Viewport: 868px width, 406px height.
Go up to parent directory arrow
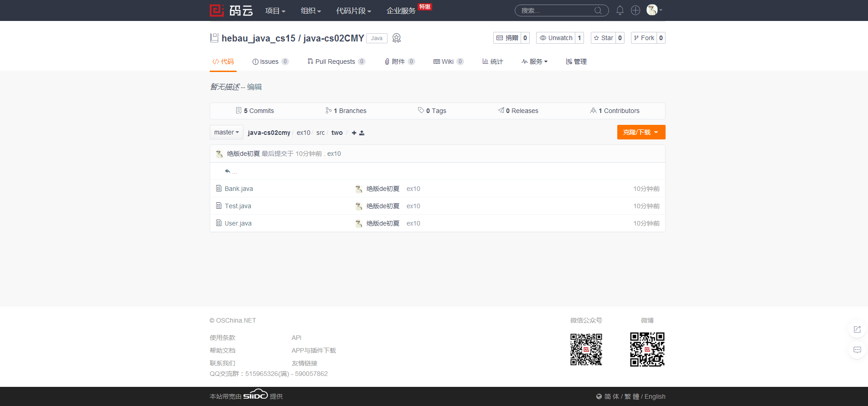(227, 171)
